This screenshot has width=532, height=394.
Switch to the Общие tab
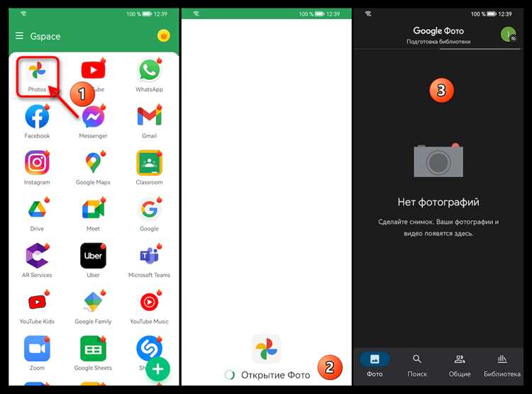(x=460, y=366)
